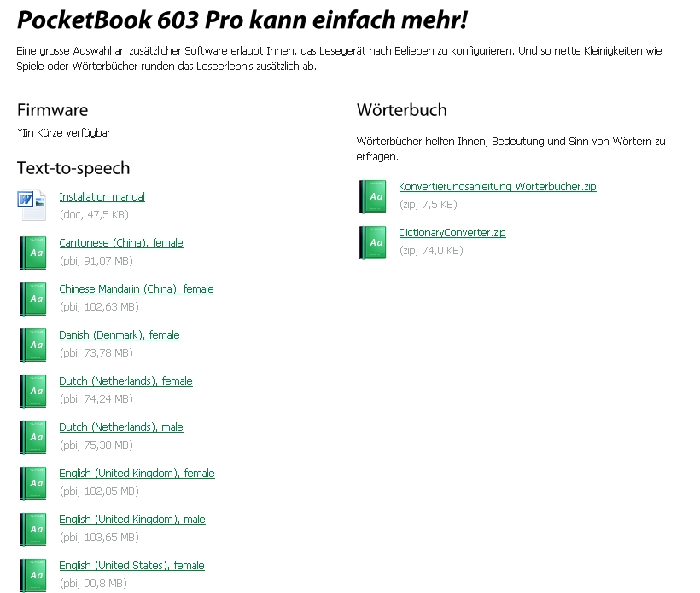The image size is (700, 593).
Task: Click the book icon beside Konvertierungsanleitung Wörterbücher.zip
Action: (x=372, y=196)
